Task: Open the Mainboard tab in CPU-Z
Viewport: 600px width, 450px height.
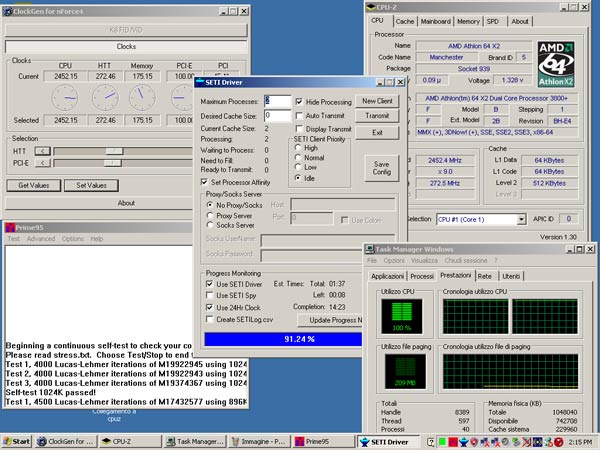Action: [x=436, y=21]
